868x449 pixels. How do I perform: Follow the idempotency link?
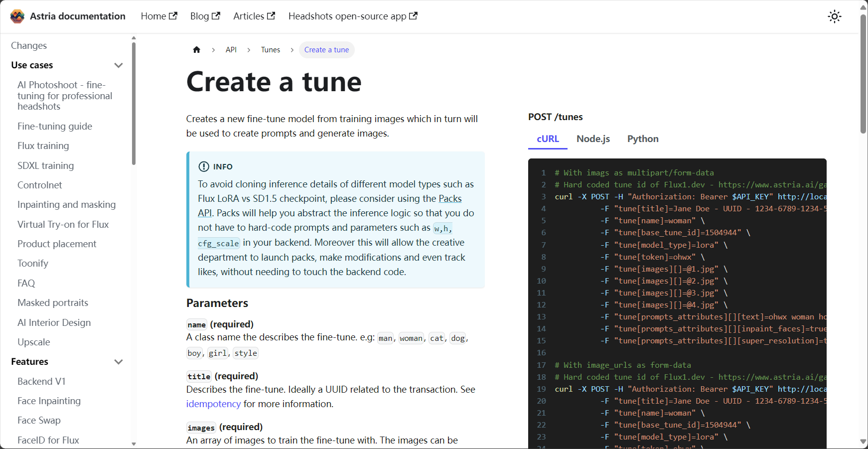click(x=213, y=404)
